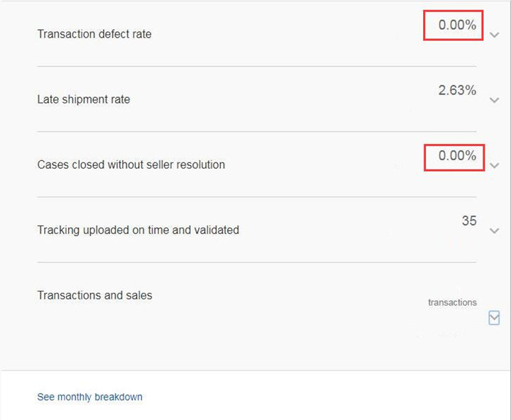This screenshot has height=420, width=511.
Task: Expand Cases closed without seller resolution chevron
Action: (495, 165)
